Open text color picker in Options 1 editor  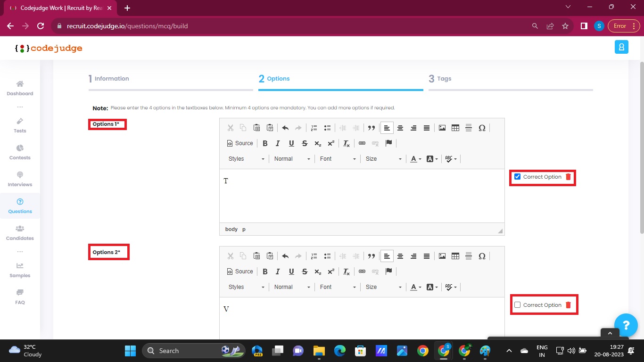click(x=415, y=159)
